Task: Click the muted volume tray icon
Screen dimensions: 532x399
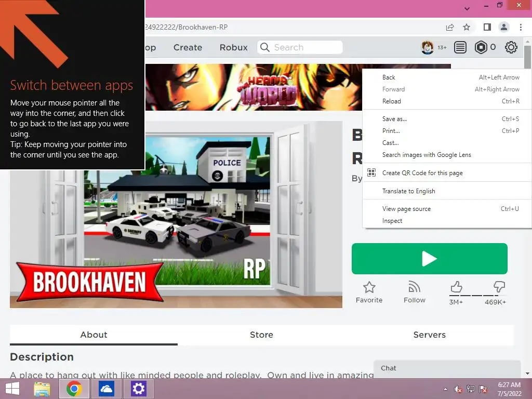Action: point(458,389)
